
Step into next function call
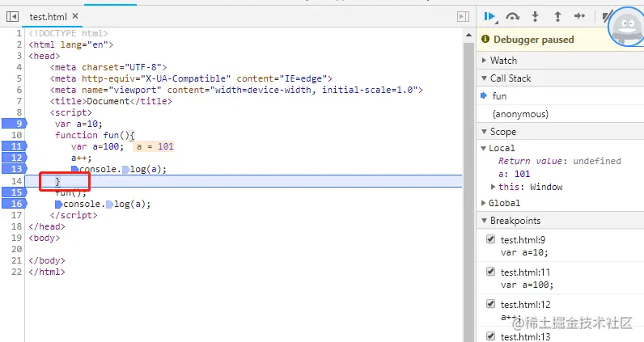coord(535,16)
